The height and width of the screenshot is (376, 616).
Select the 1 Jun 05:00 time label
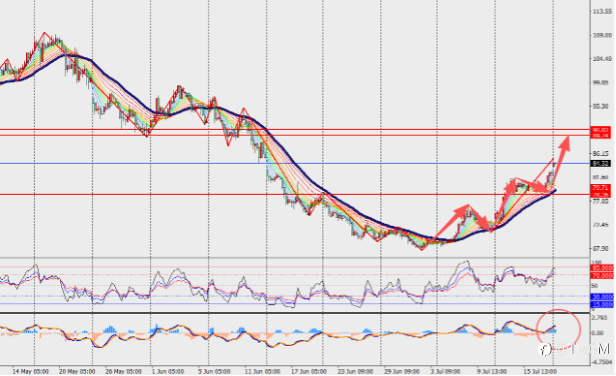pyautogui.click(x=168, y=371)
